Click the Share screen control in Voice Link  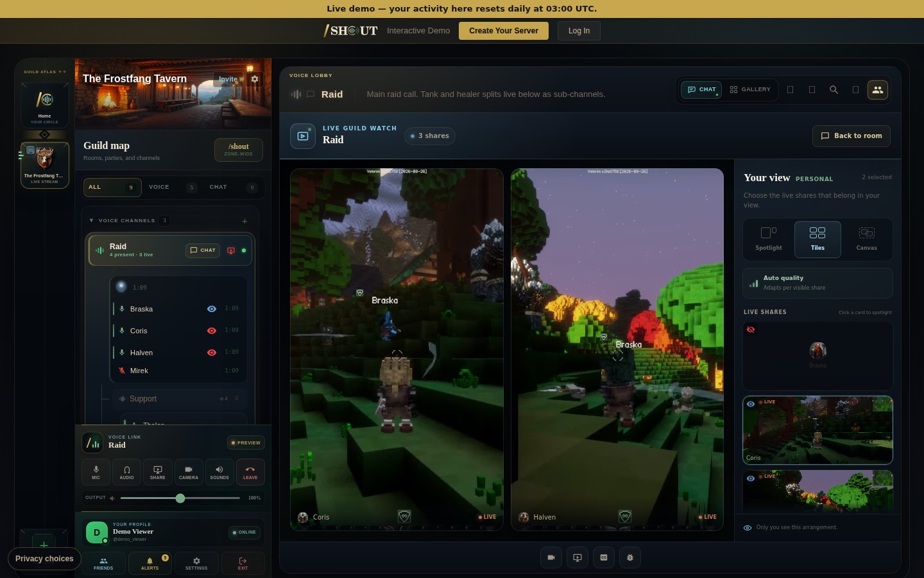click(x=158, y=472)
